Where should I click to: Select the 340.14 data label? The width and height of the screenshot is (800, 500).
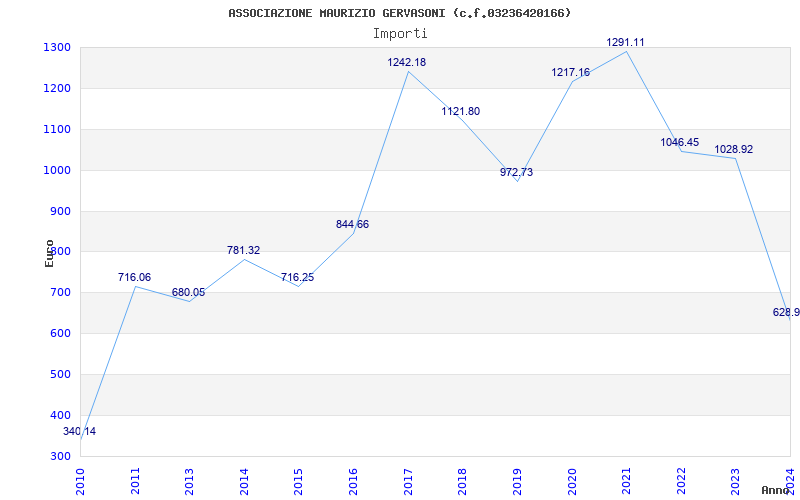80,432
